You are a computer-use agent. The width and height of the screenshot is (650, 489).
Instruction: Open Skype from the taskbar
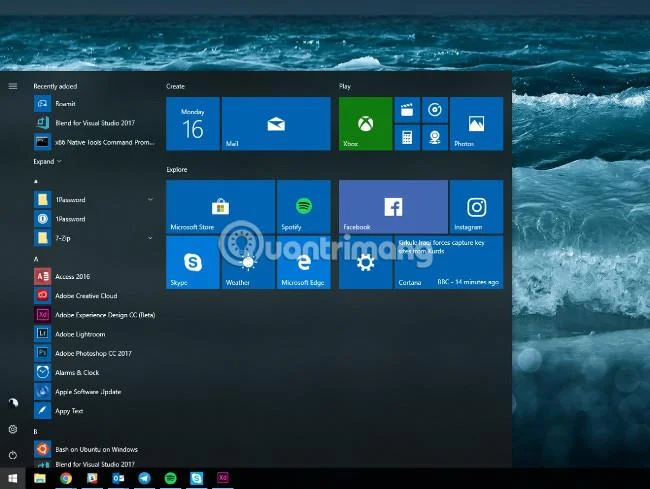pos(196,479)
